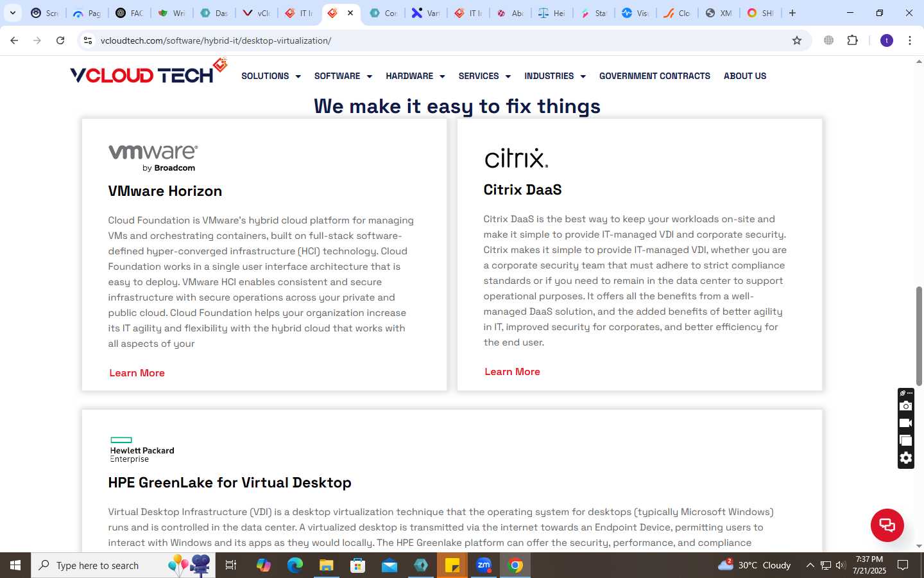Image resolution: width=924 pixels, height=578 pixels.
Task: Click Learn More under Citrix DaaS
Action: tap(512, 372)
